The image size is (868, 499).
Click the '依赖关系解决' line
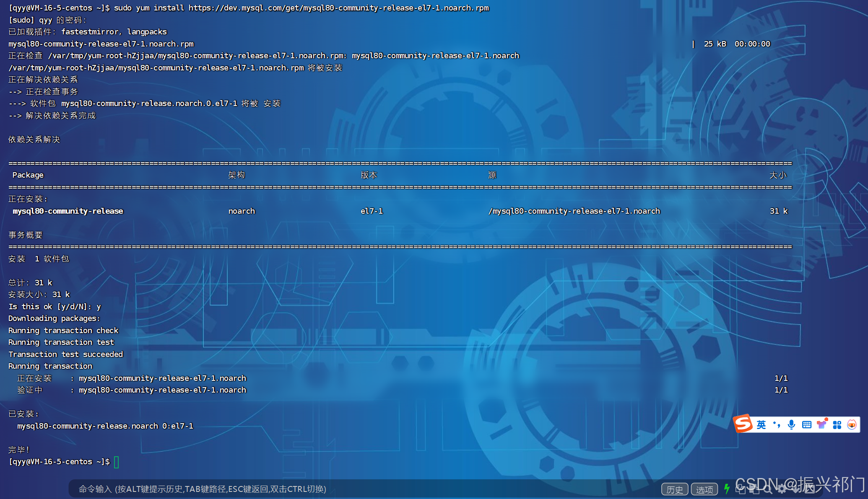coord(34,140)
